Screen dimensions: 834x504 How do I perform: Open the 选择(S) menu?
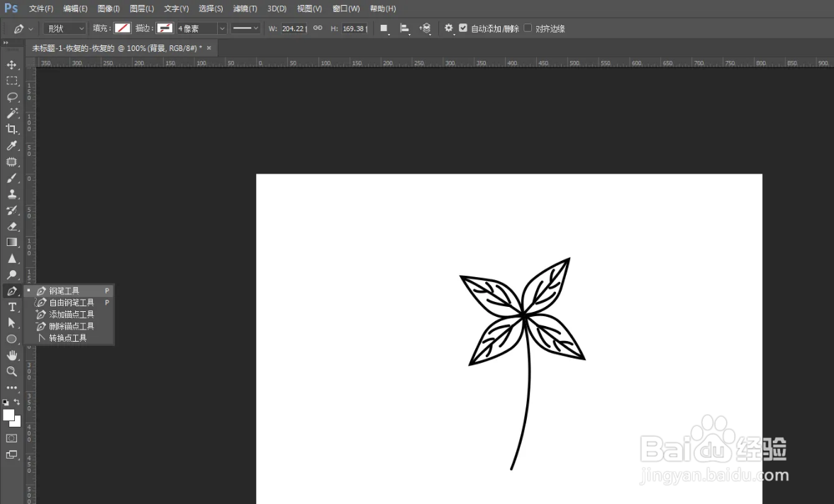pos(211,9)
